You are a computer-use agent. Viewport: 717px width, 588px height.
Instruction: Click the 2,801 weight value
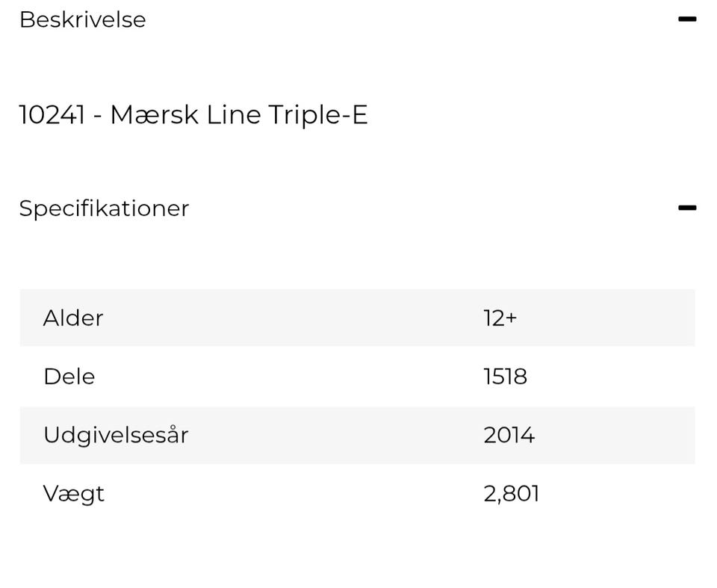tap(511, 494)
